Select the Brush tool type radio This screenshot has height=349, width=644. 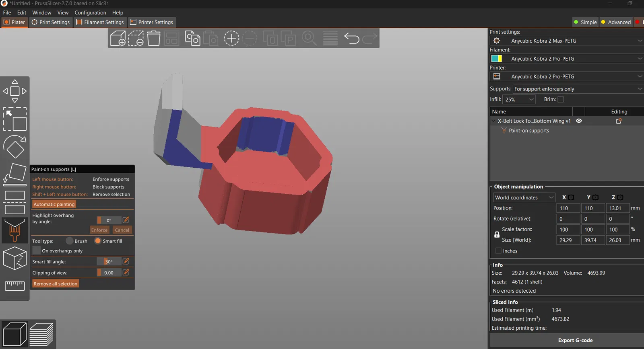pos(70,241)
